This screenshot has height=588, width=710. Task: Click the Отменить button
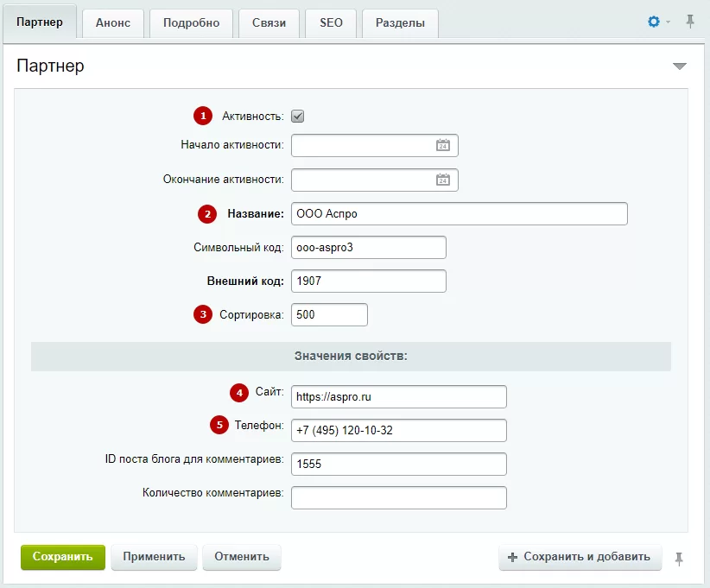pos(242,557)
